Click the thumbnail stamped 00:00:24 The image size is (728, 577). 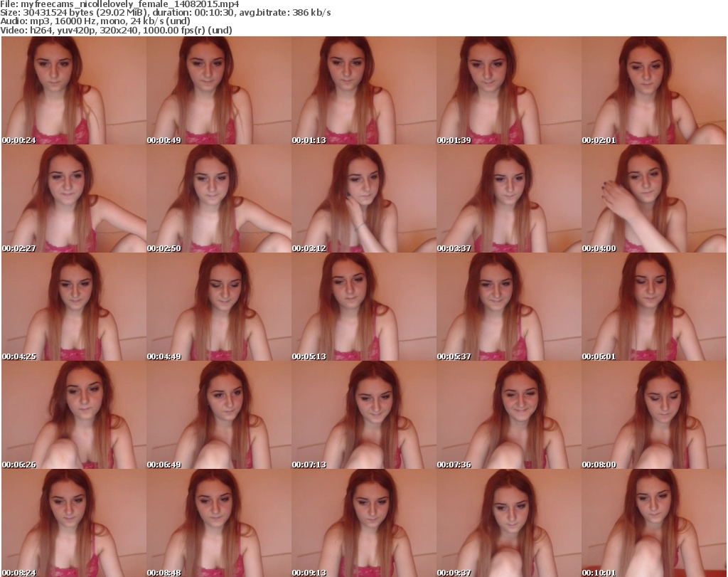[74, 90]
